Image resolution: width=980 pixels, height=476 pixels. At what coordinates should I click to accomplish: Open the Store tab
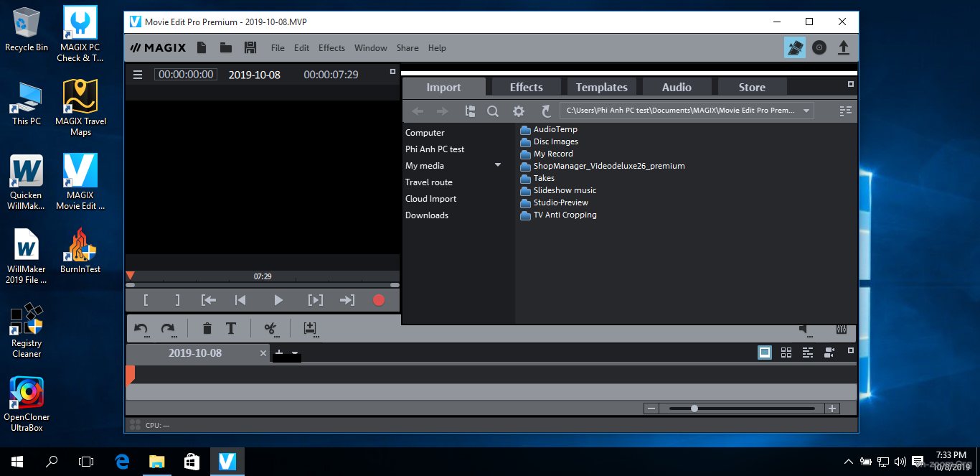point(752,87)
